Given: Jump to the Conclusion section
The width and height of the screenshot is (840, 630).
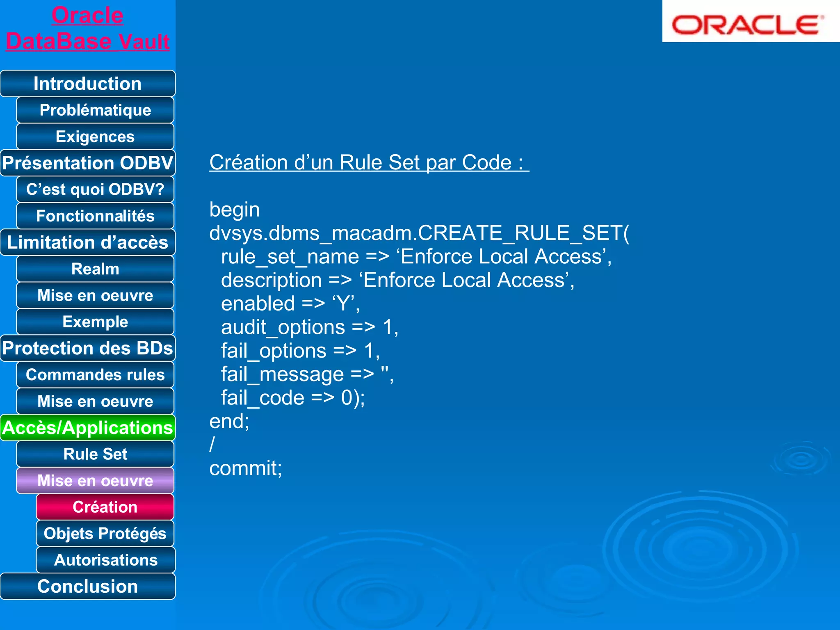Looking at the screenshot, I should tap(88, 587).
